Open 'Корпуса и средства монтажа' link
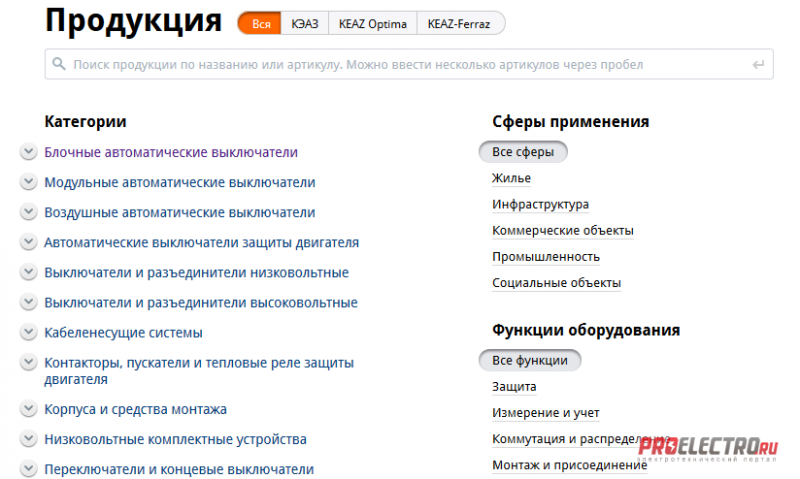This screenshot has height=479, width=800. [136, 409]
